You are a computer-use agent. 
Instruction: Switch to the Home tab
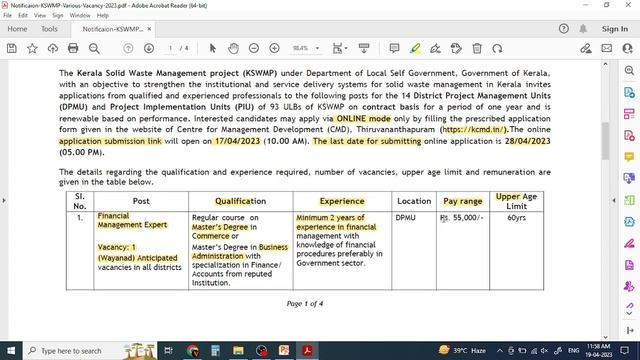click(x=17, y=29)
